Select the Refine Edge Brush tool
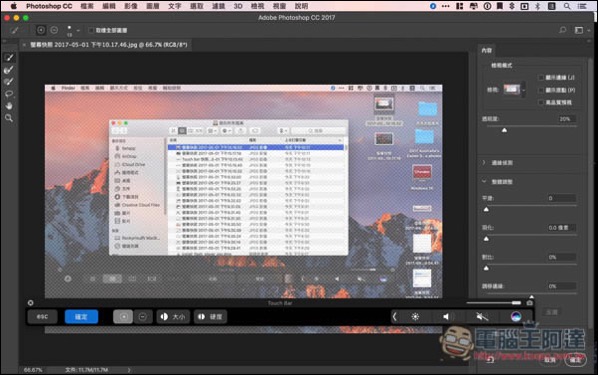This screenshot has width=598, height=375. [9, 70]
